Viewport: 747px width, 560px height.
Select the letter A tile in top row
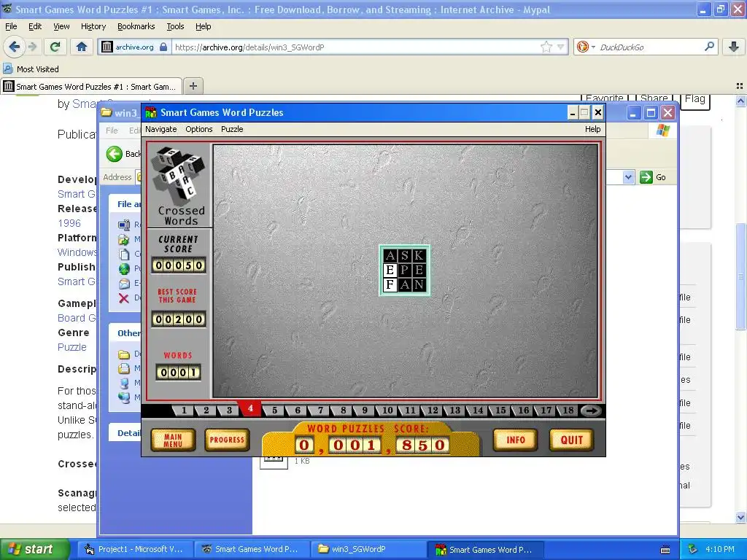click(390, 256)
